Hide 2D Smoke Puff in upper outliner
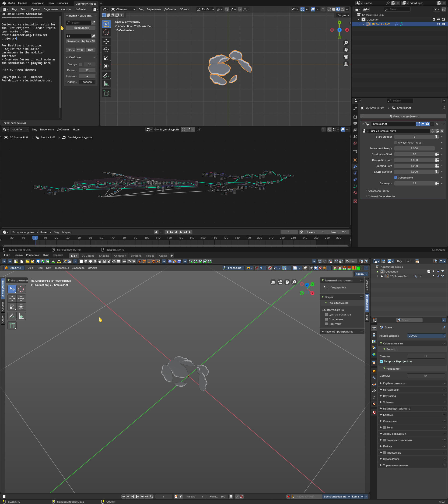The height and width of the screenshot is (504, 448). coord(438,24)
